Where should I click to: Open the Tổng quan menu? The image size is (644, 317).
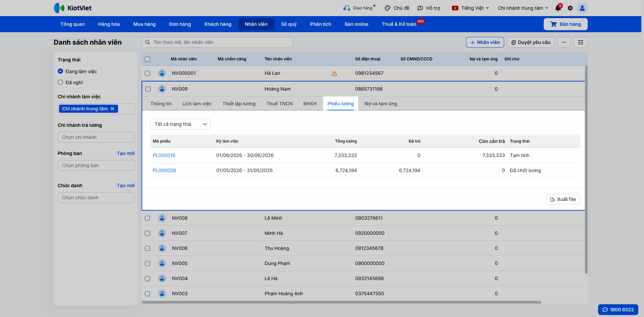(x=72, y=24)
